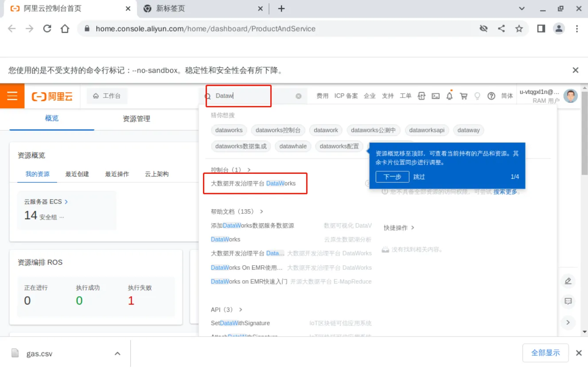Select the 最近操作 tab

pos(117,174)
